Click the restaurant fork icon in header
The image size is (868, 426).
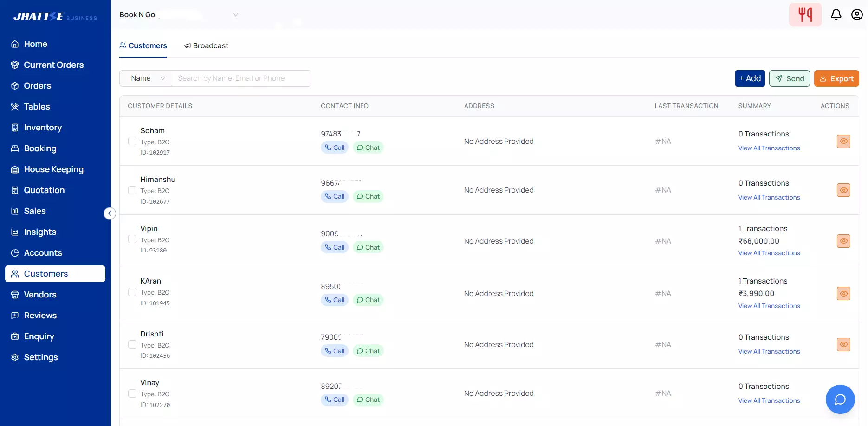point(805,14)
